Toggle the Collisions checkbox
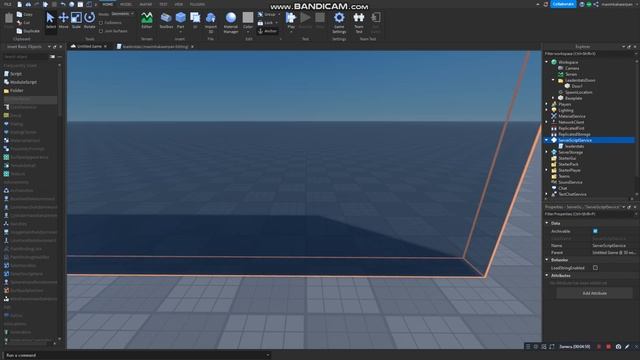 [101, 23]
